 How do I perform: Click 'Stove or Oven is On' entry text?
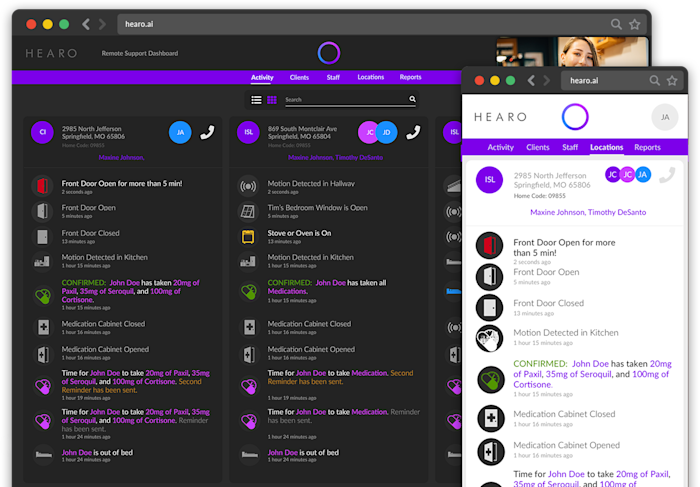click(x=299, y=233)
